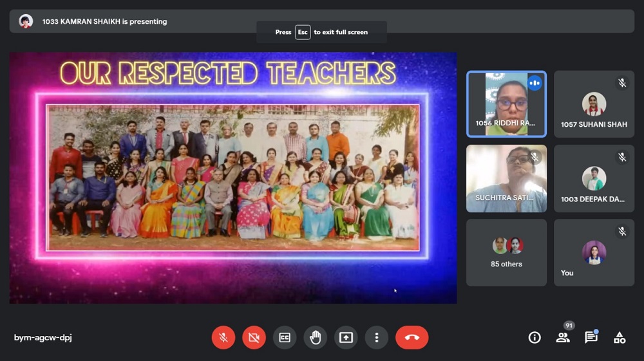Screen dimensions: 644x361
Task: Open the activities panel
Action: (619, 337)
